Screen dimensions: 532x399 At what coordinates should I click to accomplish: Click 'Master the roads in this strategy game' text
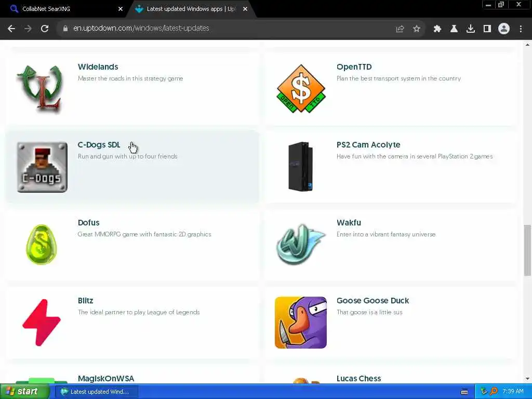pos(130,78)
